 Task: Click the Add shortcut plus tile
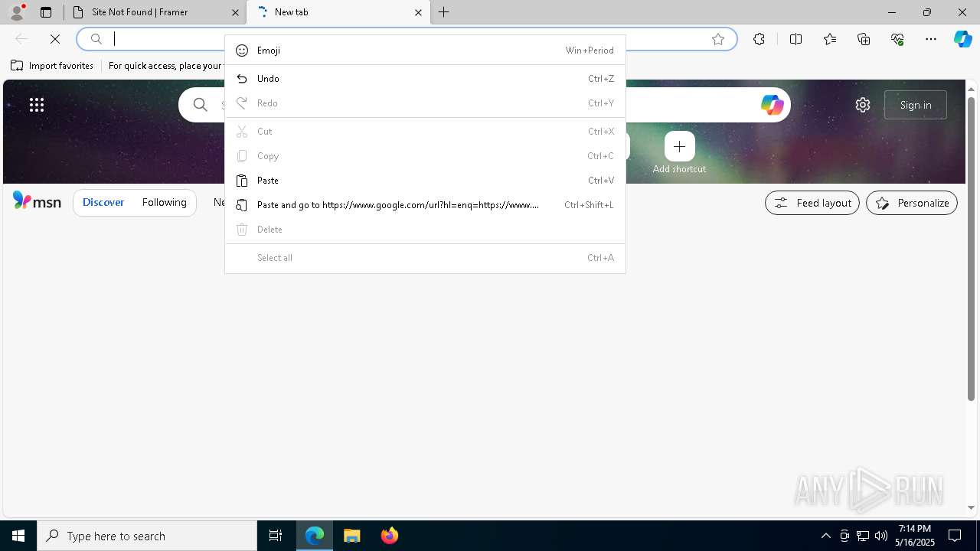[x=679, y=146]
